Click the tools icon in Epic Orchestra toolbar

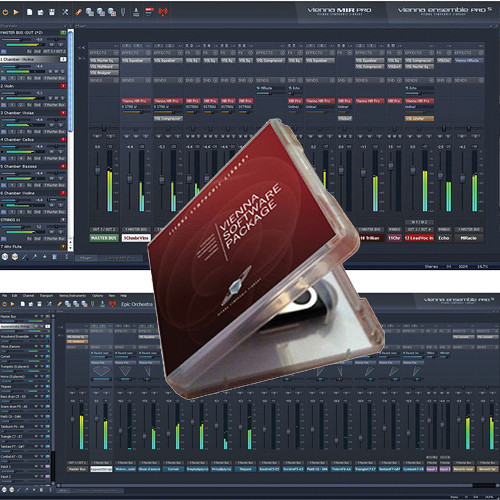[49, 304]
